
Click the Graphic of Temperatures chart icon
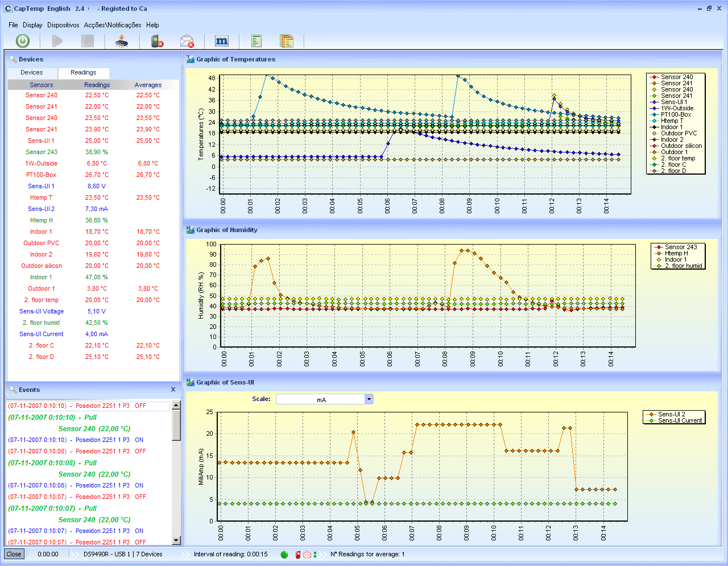[x=191, y=59]
